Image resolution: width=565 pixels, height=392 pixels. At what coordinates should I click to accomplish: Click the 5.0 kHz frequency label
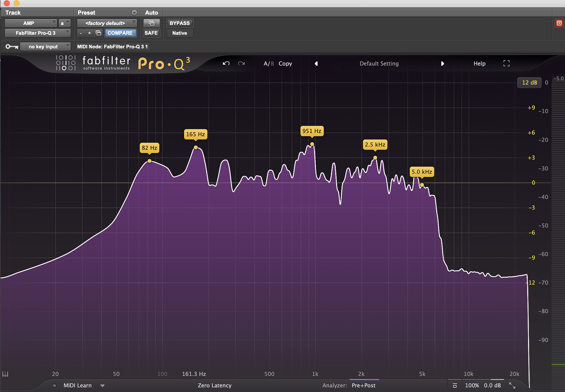422,172
